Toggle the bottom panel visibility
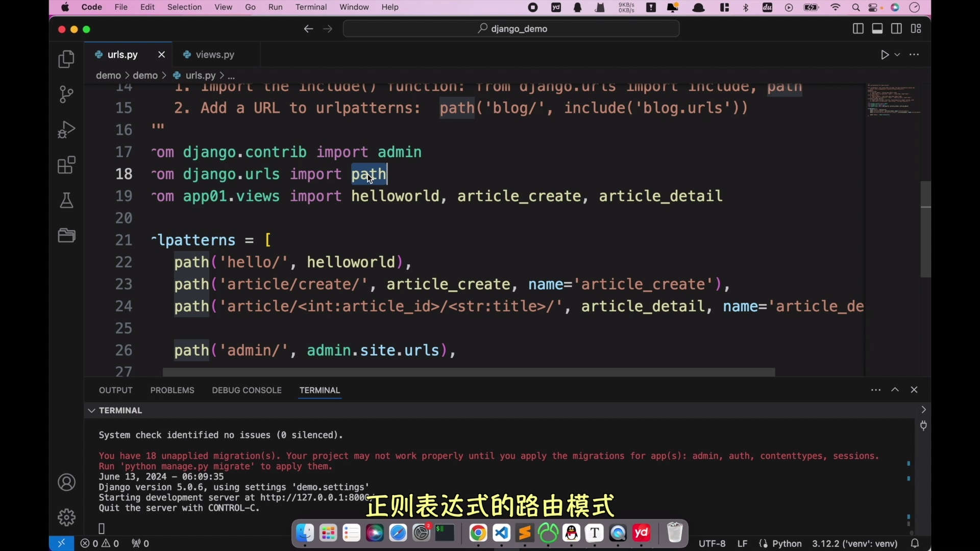This screenshot has height=551, width=980. point(877,29)
